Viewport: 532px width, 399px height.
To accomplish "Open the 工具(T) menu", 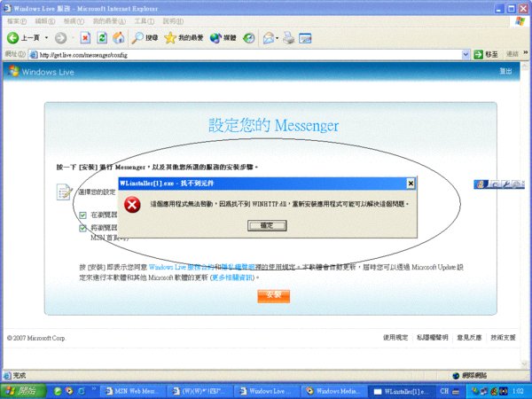I will [x=145, y=21].
